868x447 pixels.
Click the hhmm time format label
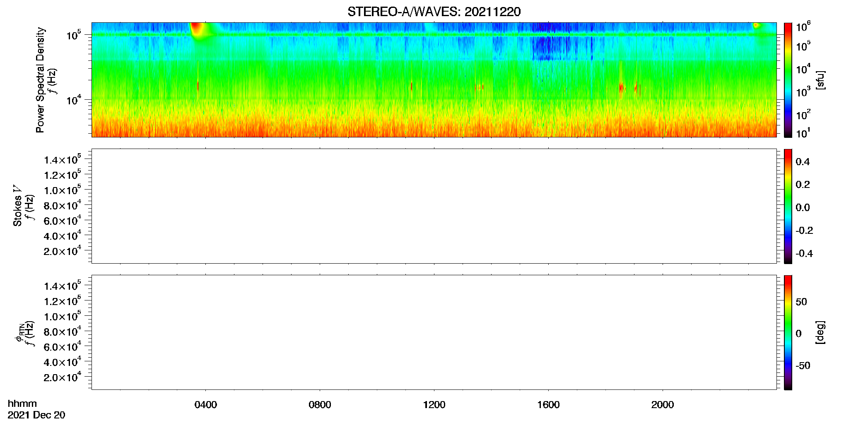tap(22, 404)
